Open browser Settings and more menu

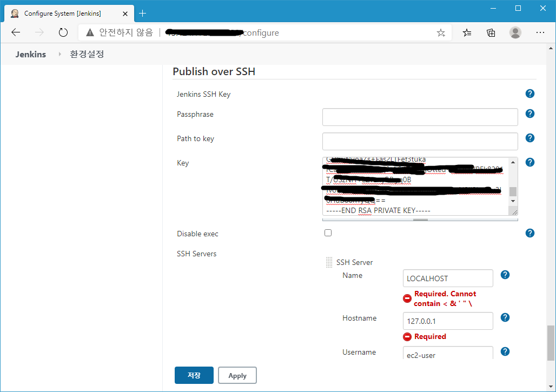[540, 32]
